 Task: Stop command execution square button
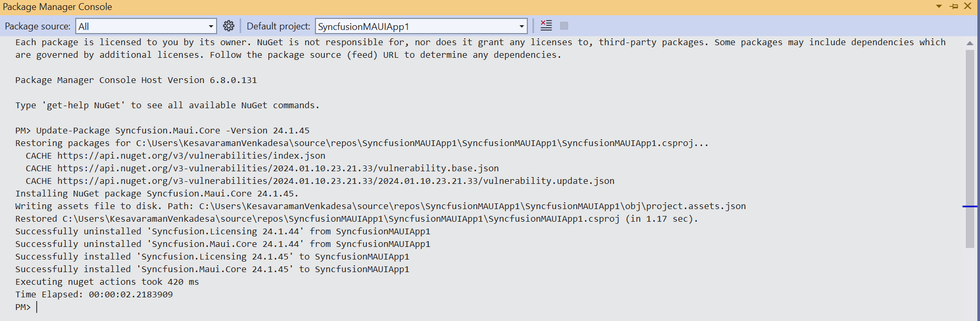(564, 26)
